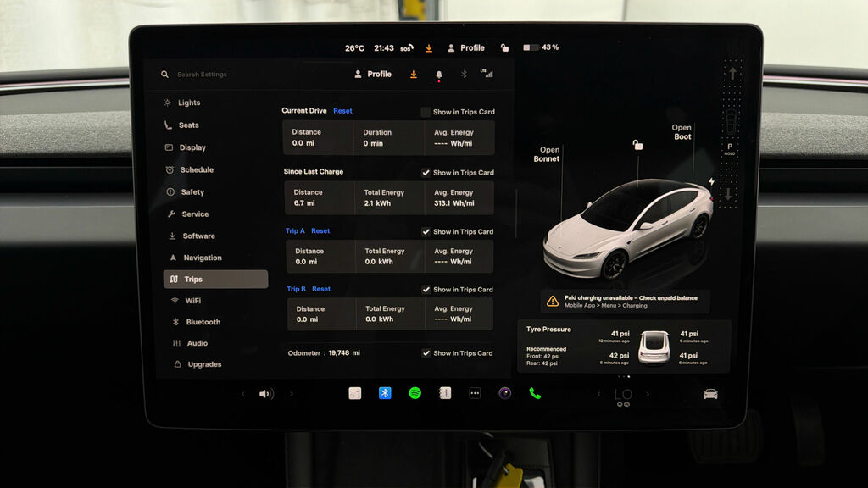The height and width of the screenshot is (488, 868).
Task: Tap the Bluetooth icon in settings header
Action: 464,75
